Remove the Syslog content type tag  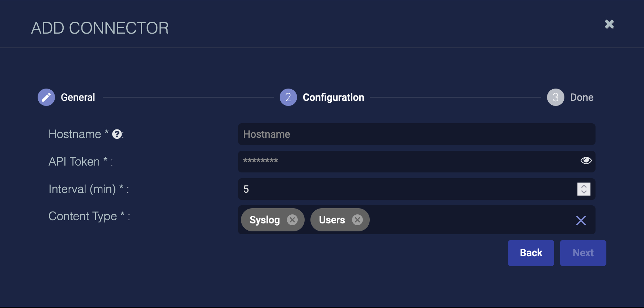pyautogui.click(x=292, y=220)
